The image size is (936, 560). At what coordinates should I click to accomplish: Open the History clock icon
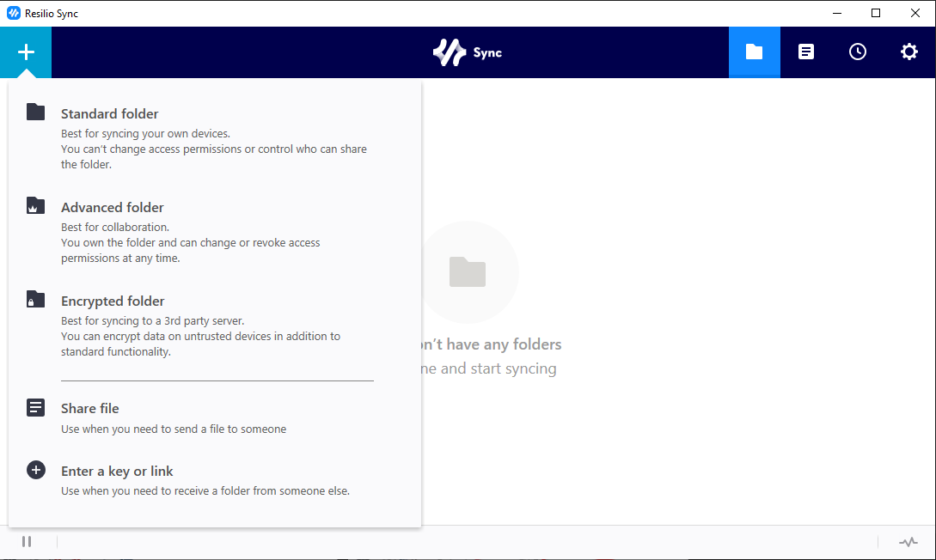857,52
